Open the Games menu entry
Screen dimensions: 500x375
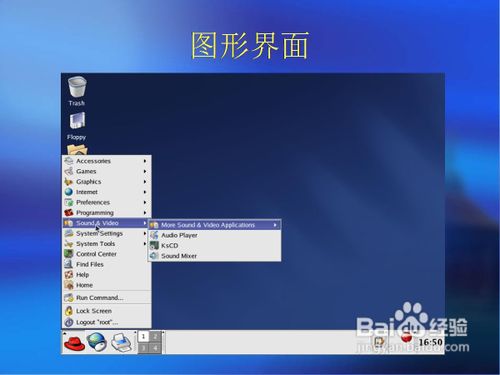tap(106, 171)
